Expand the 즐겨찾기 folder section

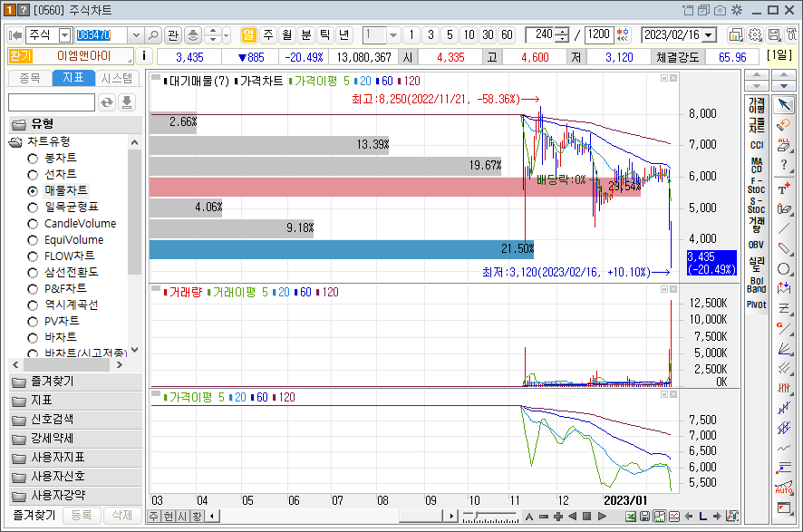pos(75,382)
